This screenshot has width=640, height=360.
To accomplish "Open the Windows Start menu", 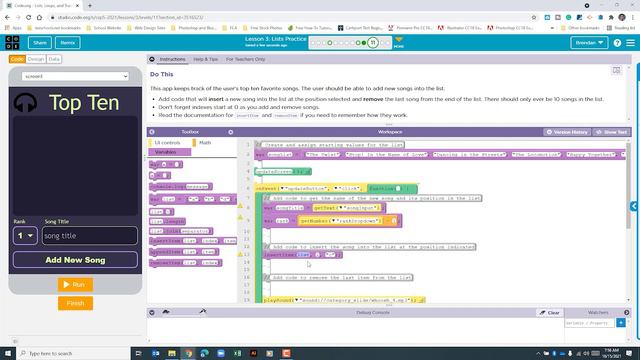I will [8, 353].
